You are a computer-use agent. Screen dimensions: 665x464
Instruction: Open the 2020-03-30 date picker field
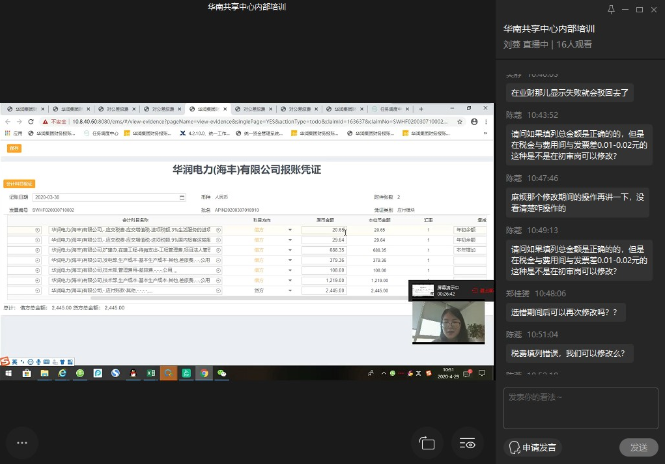point(109,197)
